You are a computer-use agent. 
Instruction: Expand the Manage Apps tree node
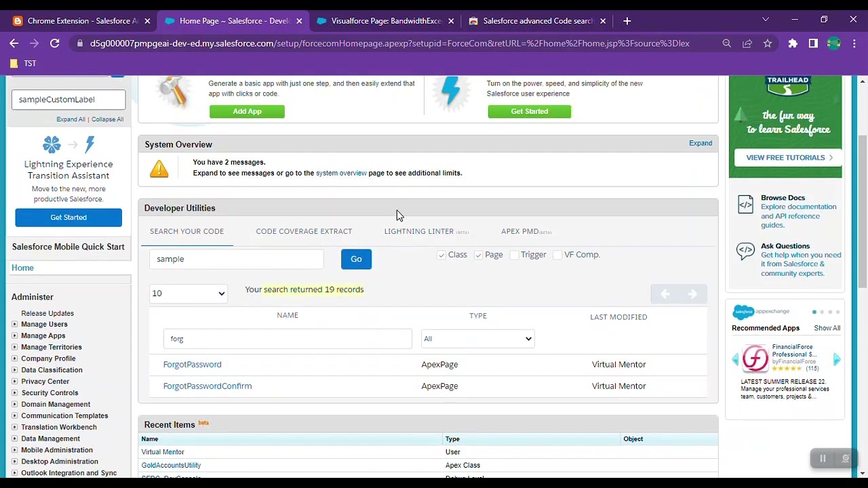click(14, 335)
